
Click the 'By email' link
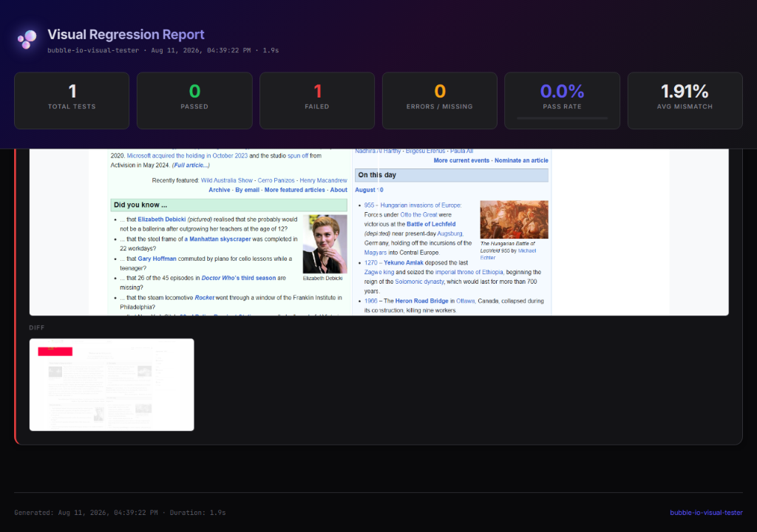(247, 190)
